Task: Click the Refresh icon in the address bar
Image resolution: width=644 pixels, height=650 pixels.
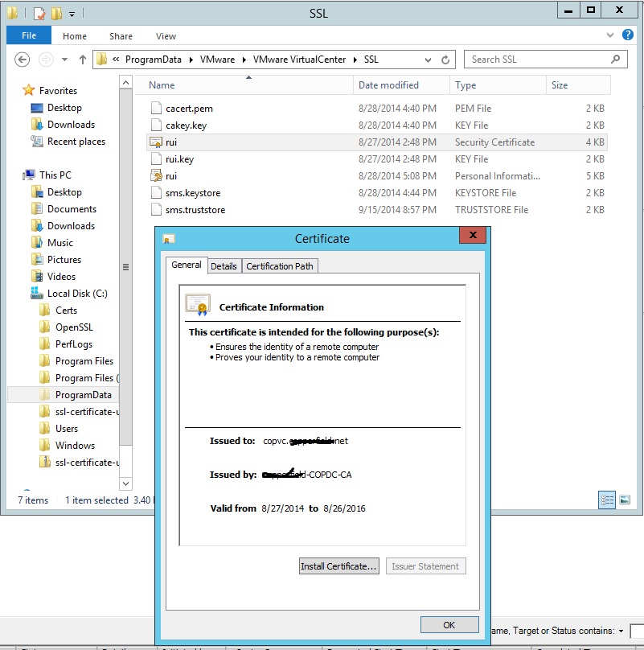Action: coord(445,60)
